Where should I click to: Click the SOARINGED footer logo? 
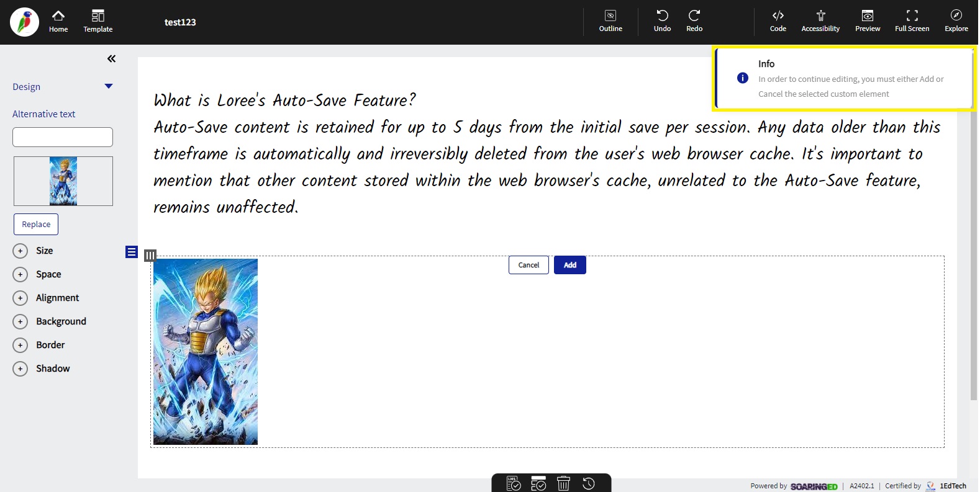[x=814, y=486]
